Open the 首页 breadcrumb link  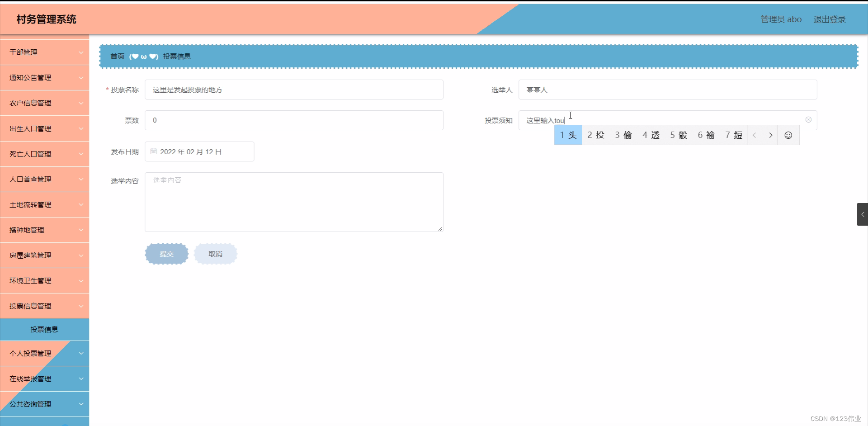117,57
